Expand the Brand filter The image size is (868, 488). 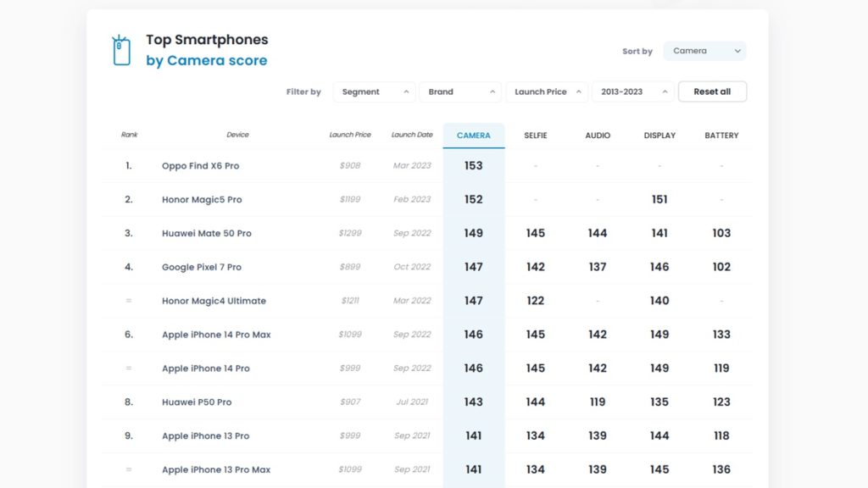click(x=460, y=91)
